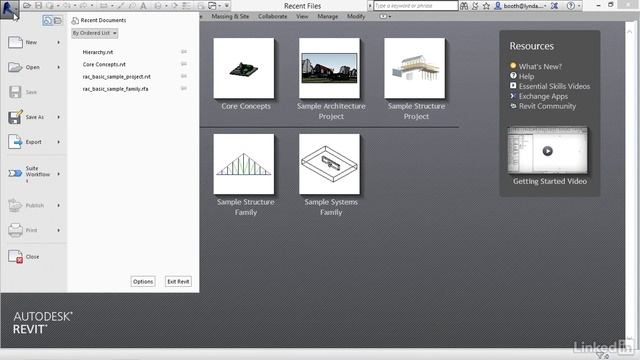Switch to the Collaborate ribbon tab
Screen dimensions: 640x360
pos(273,16)
